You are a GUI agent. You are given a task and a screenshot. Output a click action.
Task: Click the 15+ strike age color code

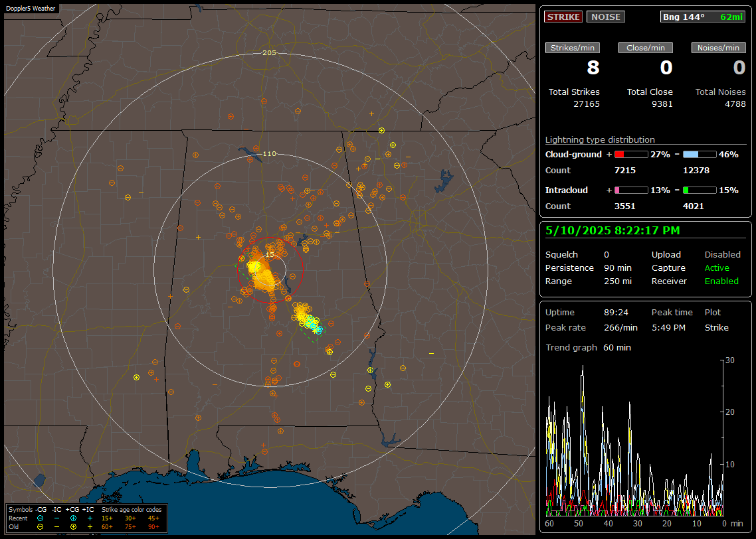click(x=107, y=518)
